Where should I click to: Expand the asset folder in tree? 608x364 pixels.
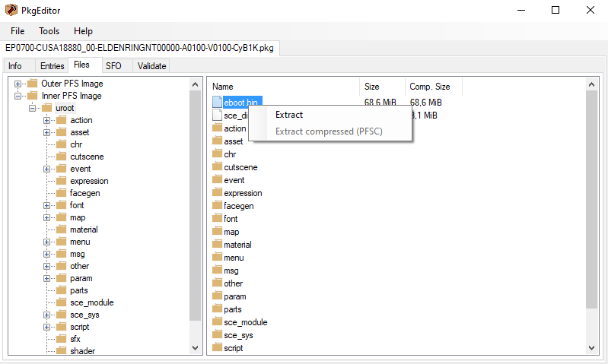pyautogui.click(x=46, y=132)
